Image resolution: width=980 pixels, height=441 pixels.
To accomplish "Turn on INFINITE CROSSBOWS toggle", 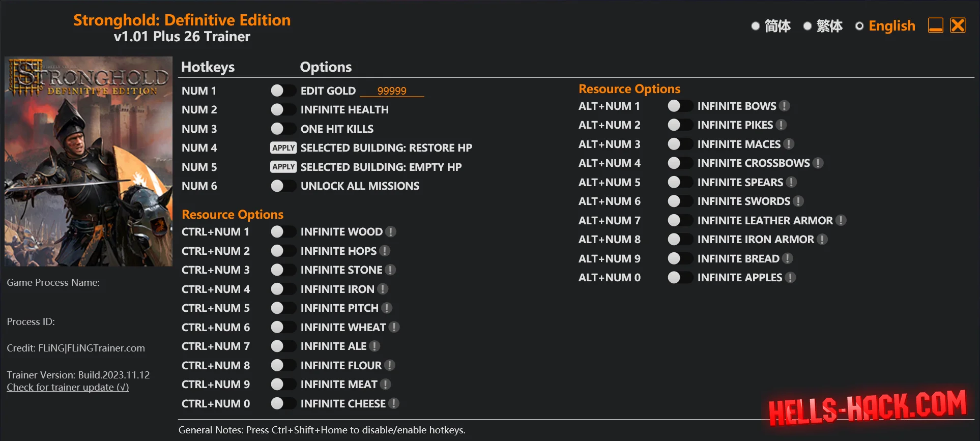I will (680, 163).
